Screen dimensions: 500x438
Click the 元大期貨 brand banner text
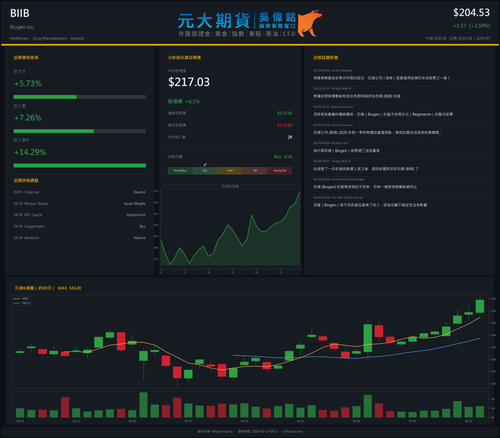214,21
